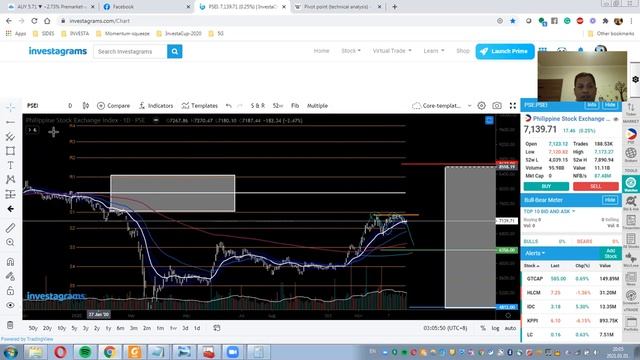This screenshot has height=360, width=640.
Task: Open the go-to-date calendar icon
Action: (217, 328)
